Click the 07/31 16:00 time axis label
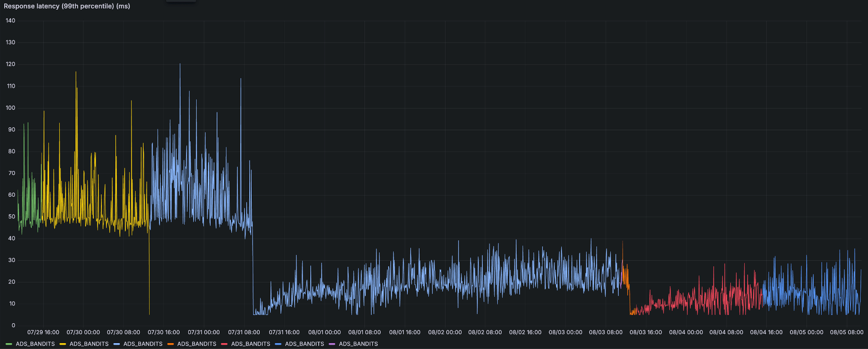Image resolution: width=868 pixels, height=349 pixels. tap(284, 332)
